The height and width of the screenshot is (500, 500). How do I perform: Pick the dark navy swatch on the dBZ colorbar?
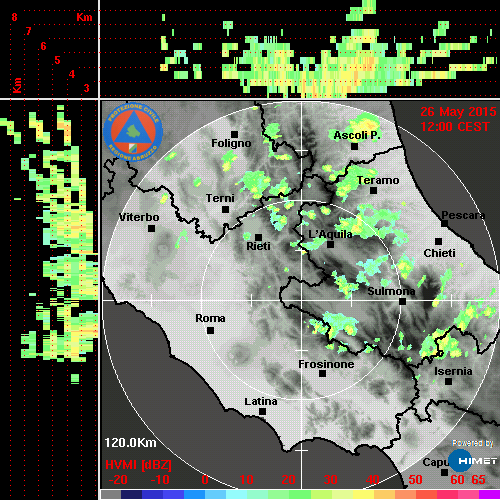point(132,494)
